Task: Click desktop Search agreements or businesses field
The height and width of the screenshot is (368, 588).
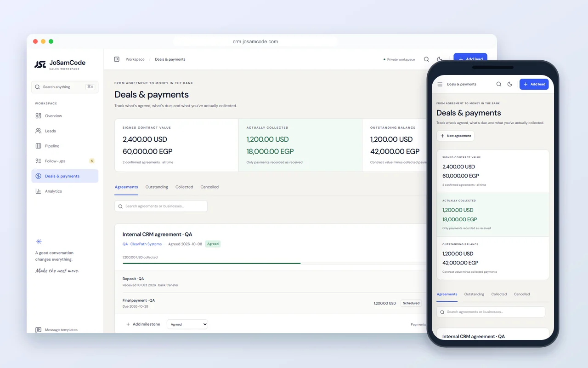Action: (161, 206)
